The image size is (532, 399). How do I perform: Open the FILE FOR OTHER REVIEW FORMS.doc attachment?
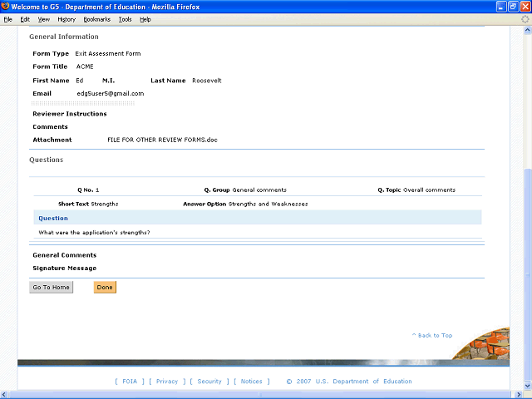click(x=162, y=140)
